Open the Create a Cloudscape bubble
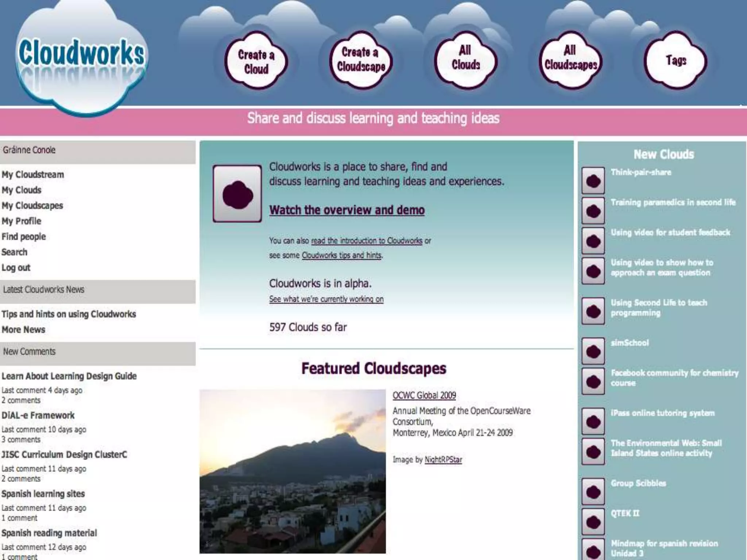The width and height of the screenshot is (747, 560). coord(361,59)
